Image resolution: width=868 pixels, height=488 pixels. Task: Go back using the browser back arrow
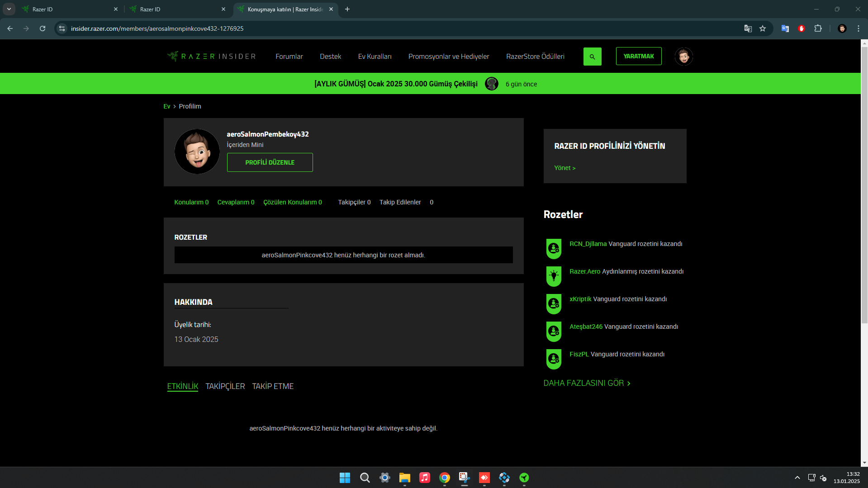tap(10, 28)
